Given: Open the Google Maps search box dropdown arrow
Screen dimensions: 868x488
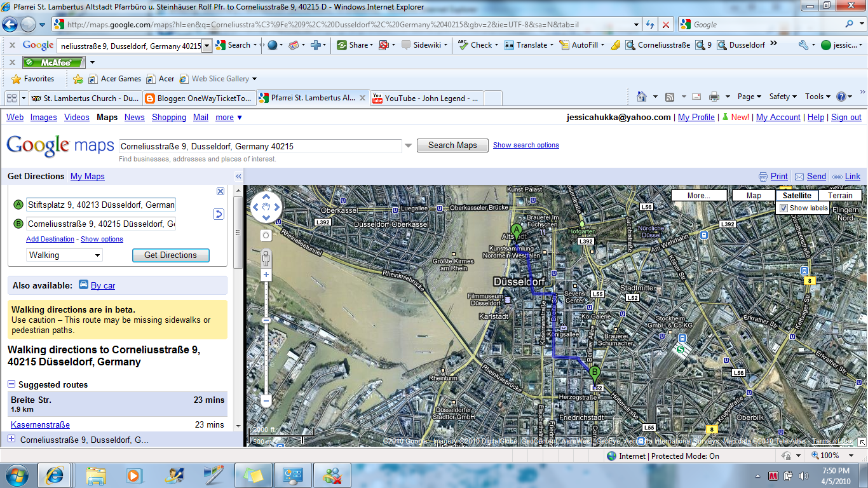Looking at the screenshot, I should (x=408, y=146).
